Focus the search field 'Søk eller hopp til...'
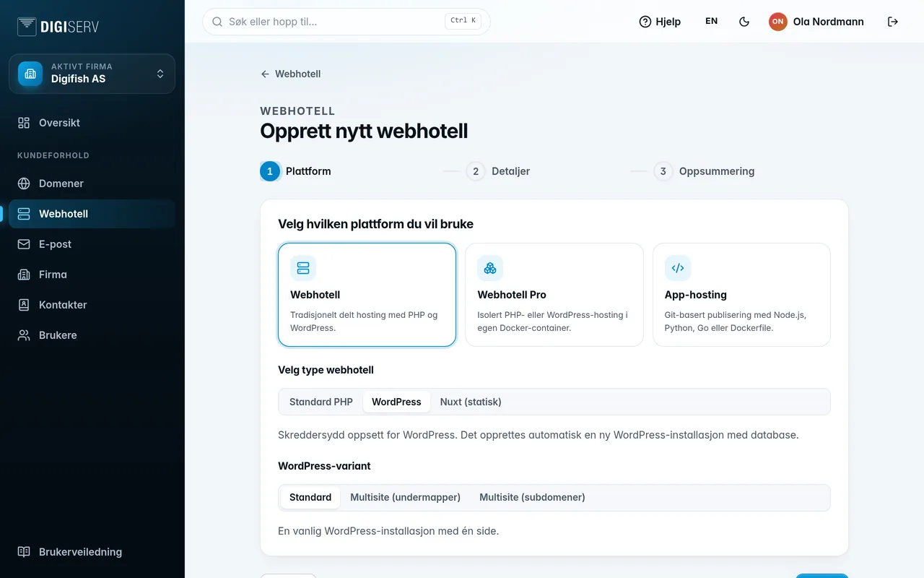The image size is (924, 578). [346, 22]
